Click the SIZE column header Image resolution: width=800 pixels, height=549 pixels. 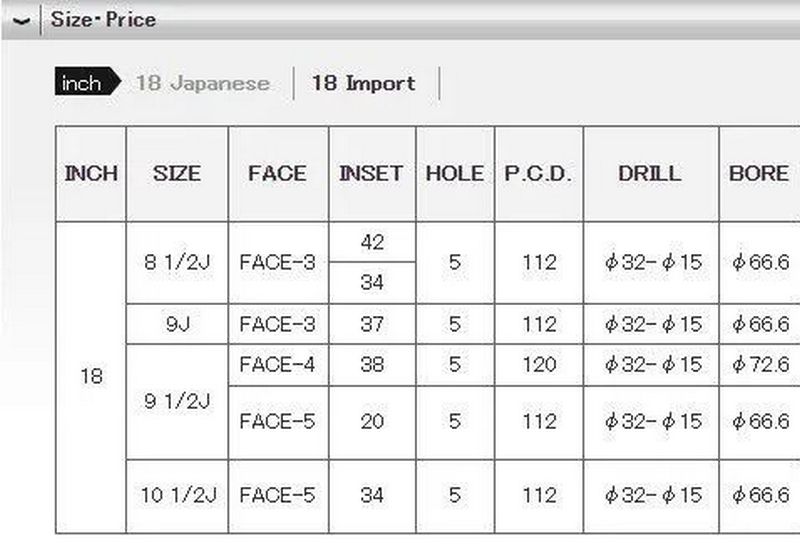(177, 173)
